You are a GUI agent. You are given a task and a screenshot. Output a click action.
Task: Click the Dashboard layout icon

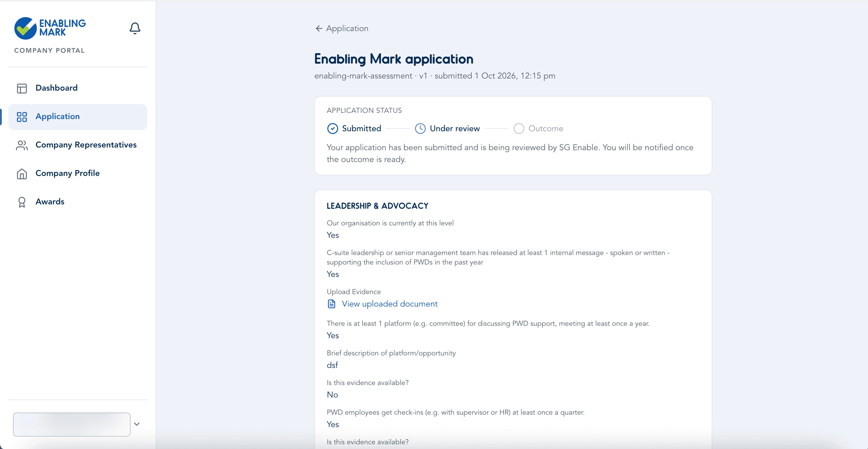[x=22, y=88]
